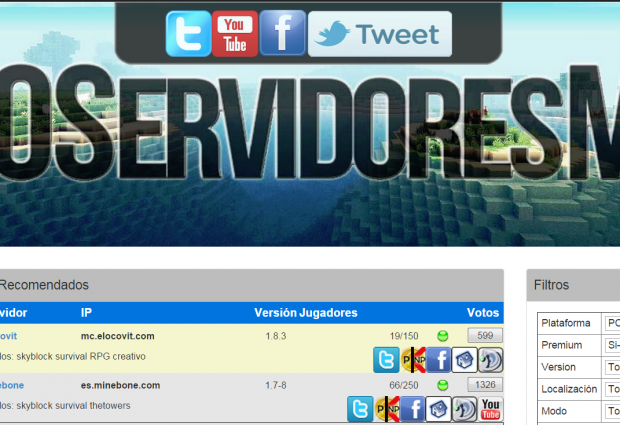Open website house icon for es.minebone.com
The image size is (620, 425).
439,409
